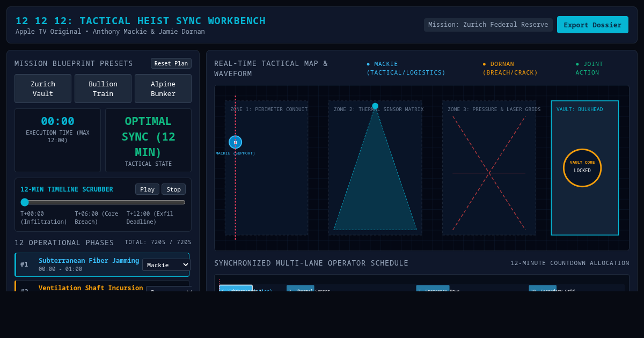Jump to midpoint on the scrubber track
This screenshot has width=644, height=338.
click(x=103, y=202)
